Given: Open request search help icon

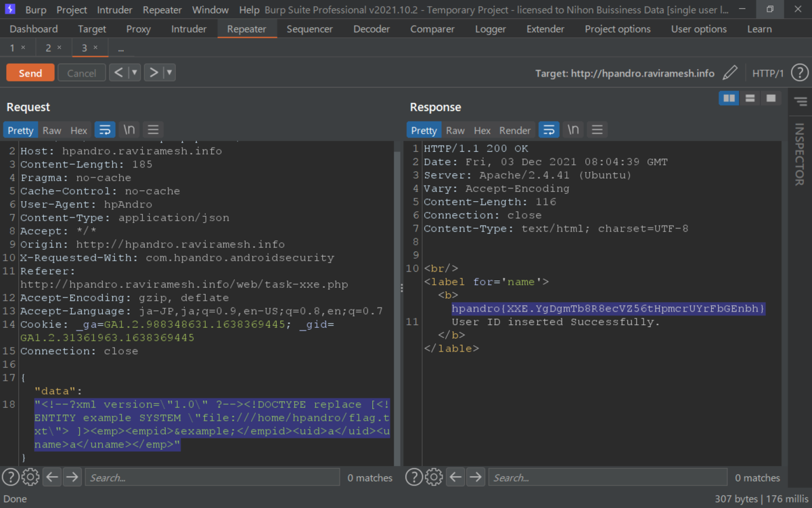Looking at the screenshot, I should [x=10, y=477].
